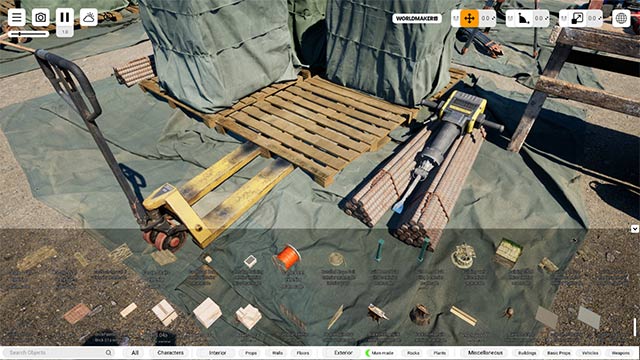Toggle world space globe icon
This screenshot has height=360, width=640.
[621, 18]
